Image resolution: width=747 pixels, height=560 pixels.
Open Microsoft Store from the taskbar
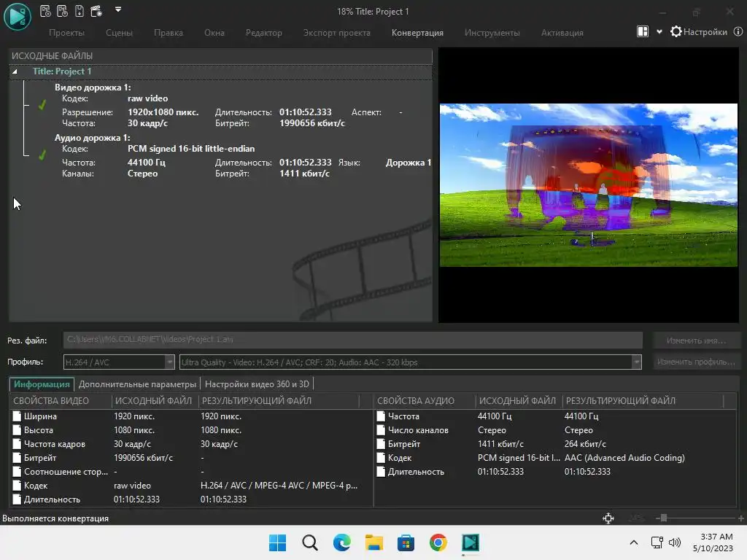[x=406, y=542]
